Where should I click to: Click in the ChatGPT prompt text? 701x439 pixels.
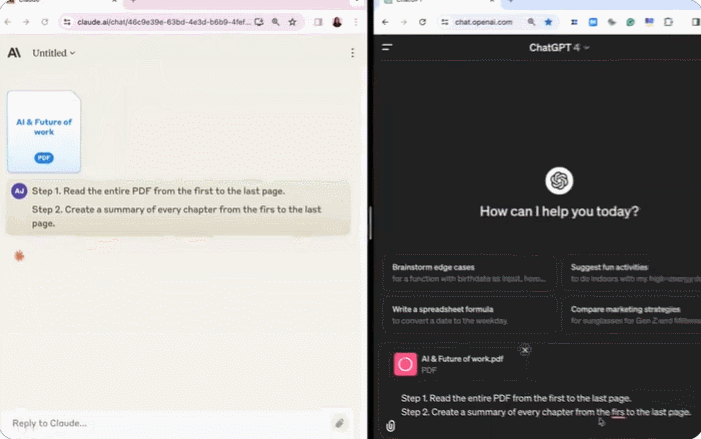pos(545,405)
